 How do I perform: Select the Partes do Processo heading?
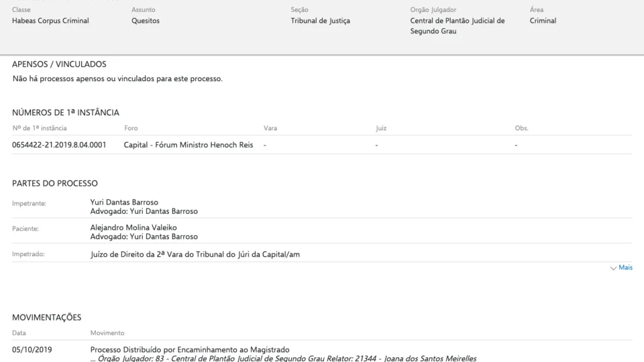(55, 183)
